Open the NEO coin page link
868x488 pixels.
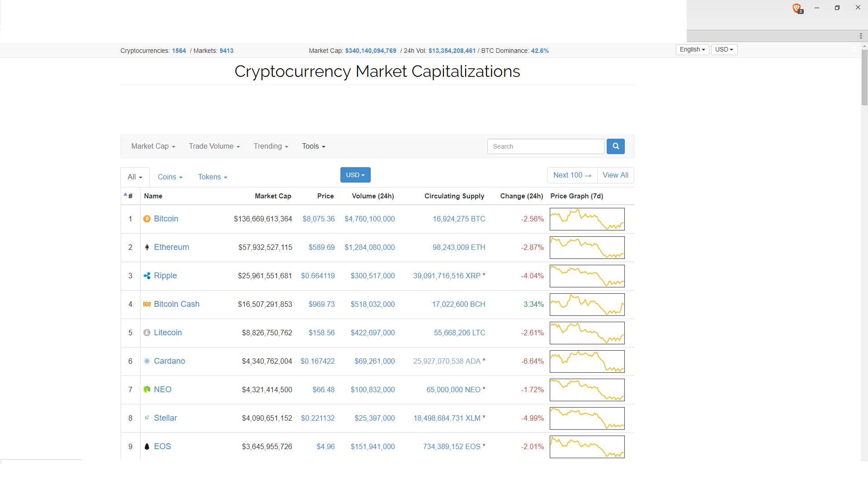(163, 389)
